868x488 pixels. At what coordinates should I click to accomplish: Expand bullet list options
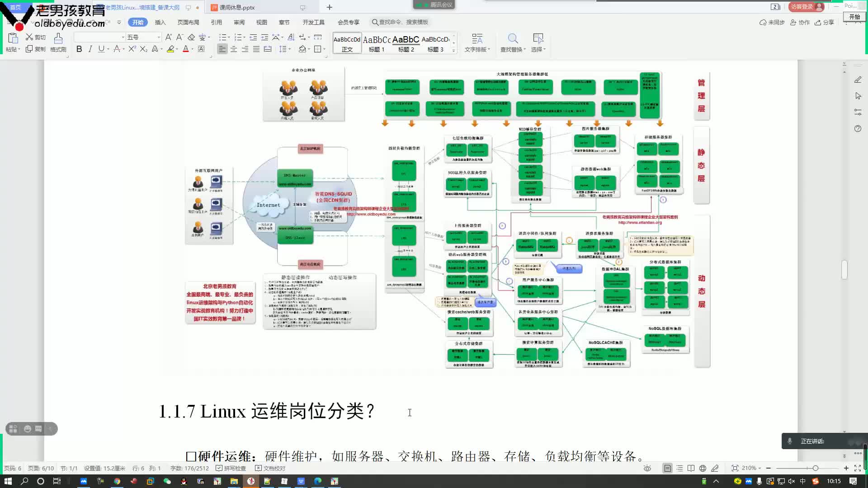[229, 38]
